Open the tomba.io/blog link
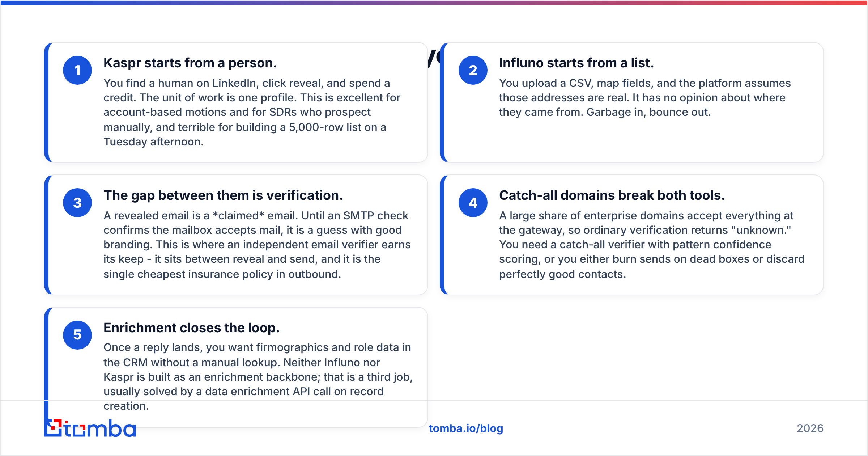This screenshot has height=456, width=868. pyautogui.click(x=466, y=428)
